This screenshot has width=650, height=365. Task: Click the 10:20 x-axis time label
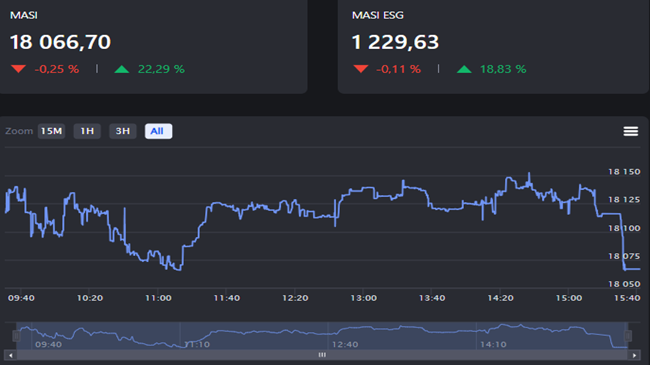pos(90,298)
